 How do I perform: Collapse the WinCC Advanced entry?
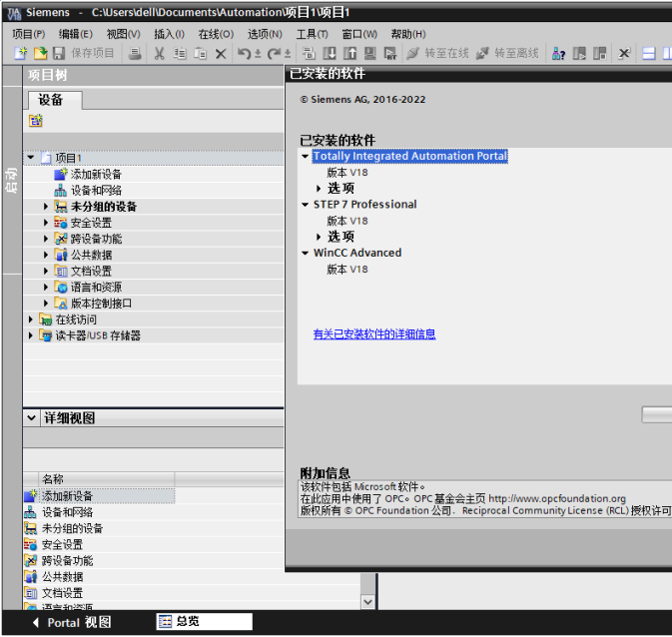coord(305,253)
